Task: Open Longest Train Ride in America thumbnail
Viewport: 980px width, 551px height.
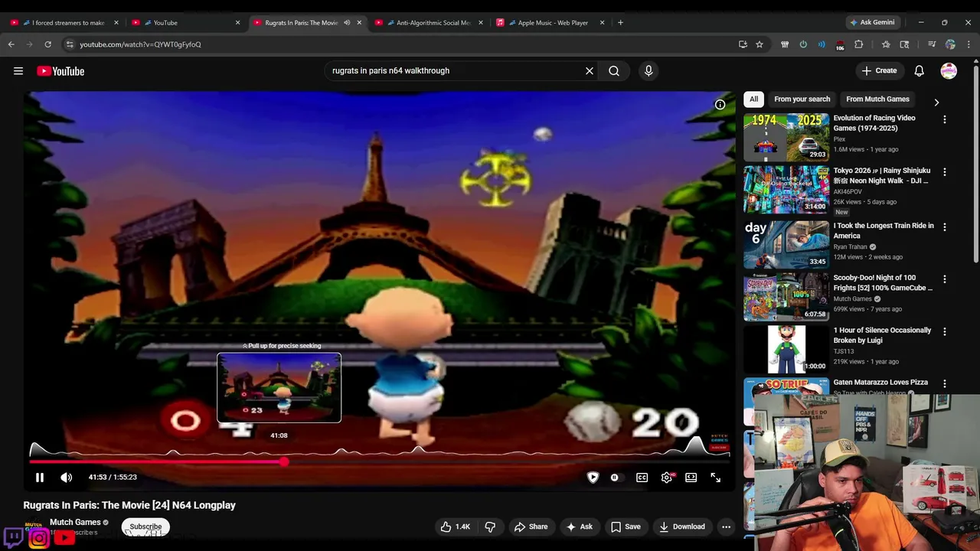Action: 786,244
